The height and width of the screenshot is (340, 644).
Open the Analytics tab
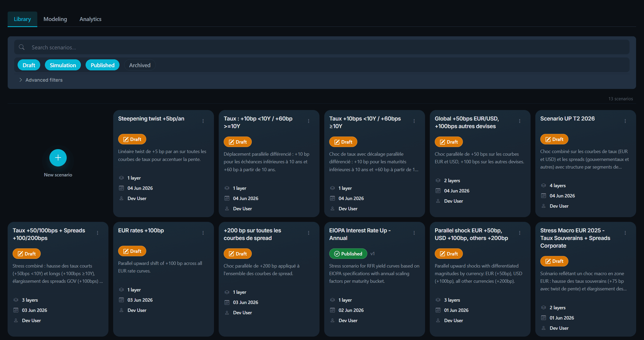(x=90, y=19)
